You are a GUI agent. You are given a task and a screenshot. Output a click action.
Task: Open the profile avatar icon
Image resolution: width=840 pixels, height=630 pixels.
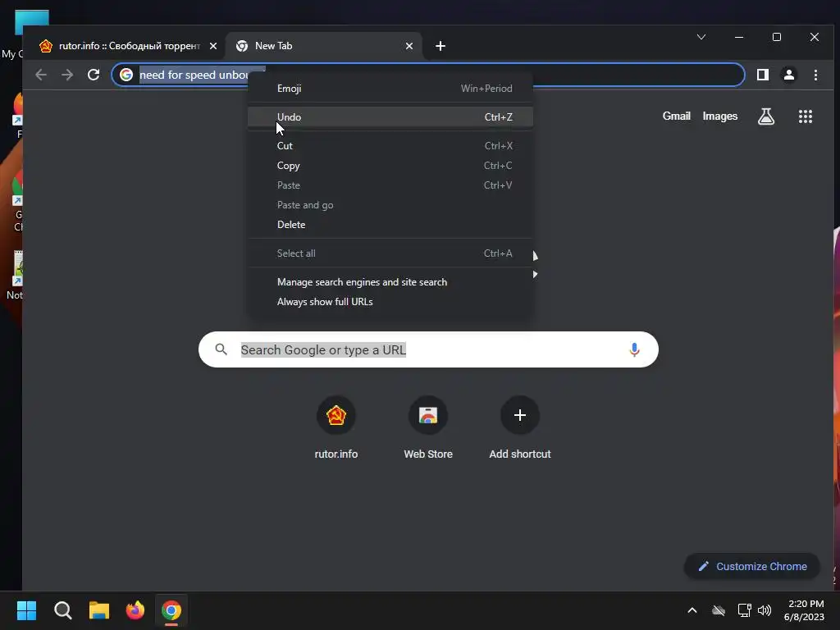click(x=788, y=75)
